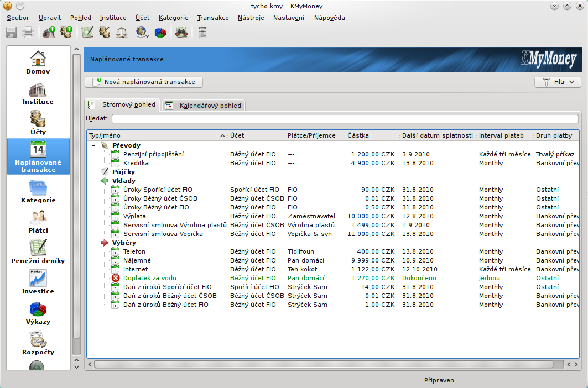Sort by Plátce/Příjemce column header
The width and height of the screenshot is (588, 388).
(x=315, y=135)
